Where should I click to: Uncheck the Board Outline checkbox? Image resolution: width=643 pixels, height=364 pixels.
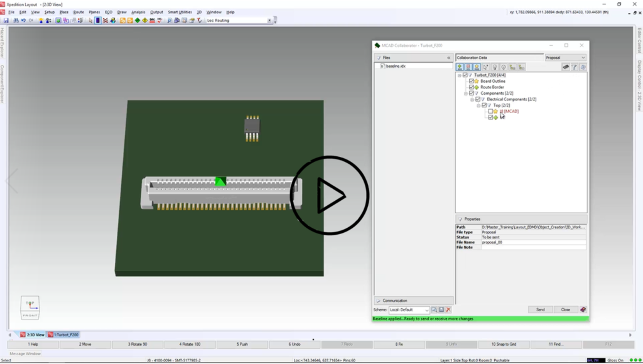pos(472,81)
